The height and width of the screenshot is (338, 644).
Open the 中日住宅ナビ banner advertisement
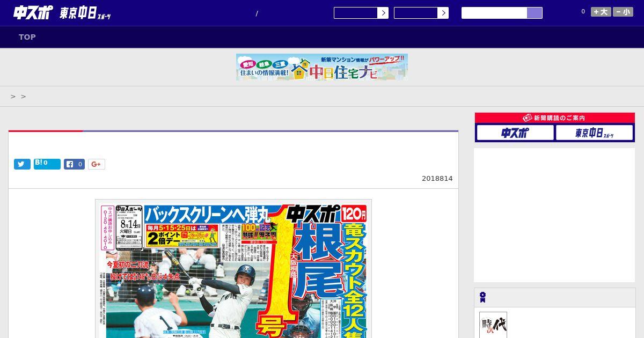tap(322, 67)
